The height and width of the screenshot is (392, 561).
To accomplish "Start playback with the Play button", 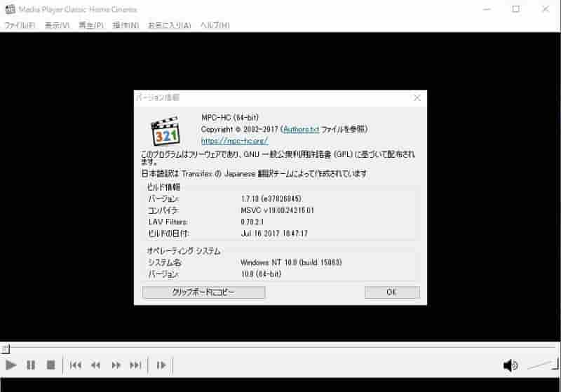I will click(x=11, y=365).
